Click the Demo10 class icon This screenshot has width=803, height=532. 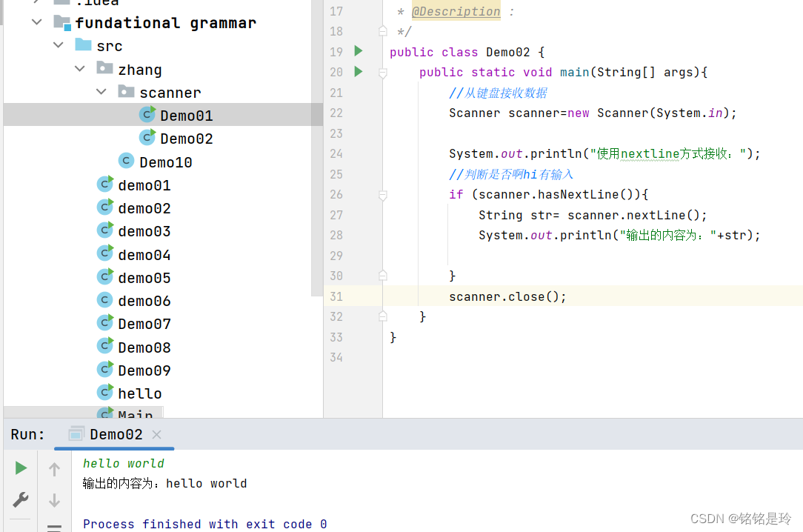[x=126, y=161]
